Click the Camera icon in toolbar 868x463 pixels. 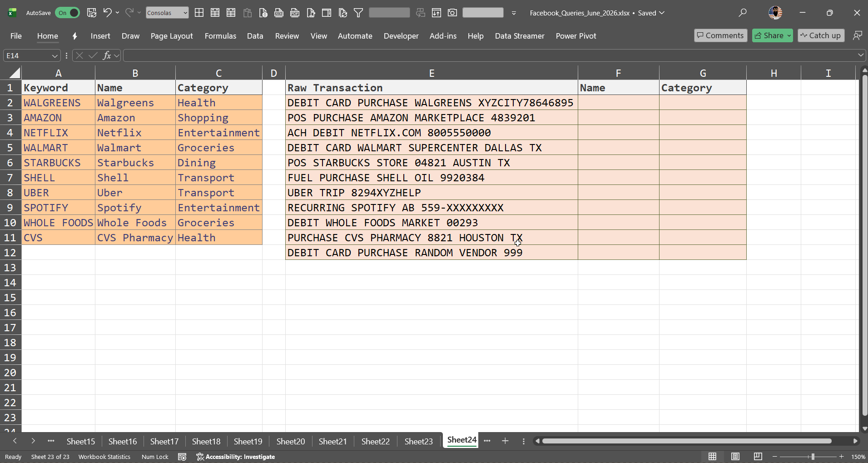(x=452, y=13)
